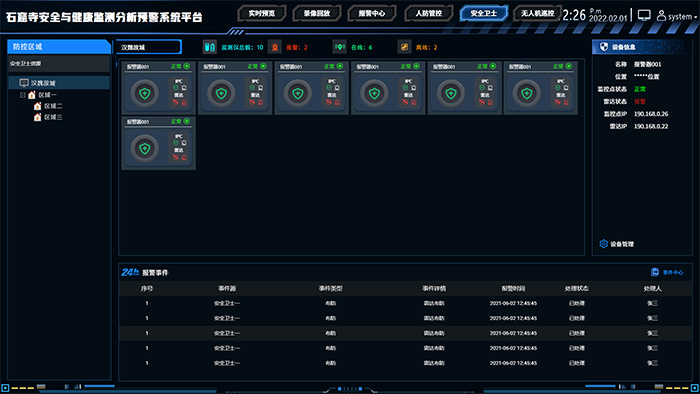Viewport: 700px width, 394px height.
Task: Click the house icon beside 区域一
Action: pos(32,95)
